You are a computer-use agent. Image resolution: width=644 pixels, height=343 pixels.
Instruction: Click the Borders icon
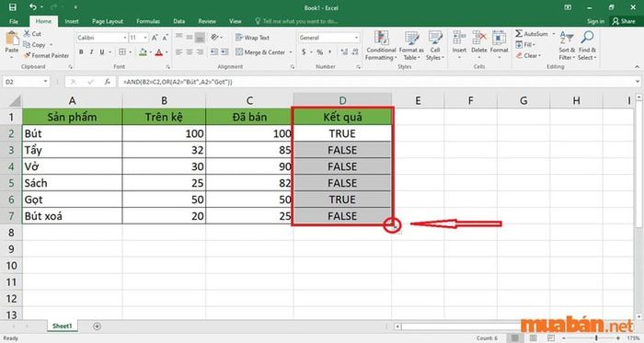(122, 52)
